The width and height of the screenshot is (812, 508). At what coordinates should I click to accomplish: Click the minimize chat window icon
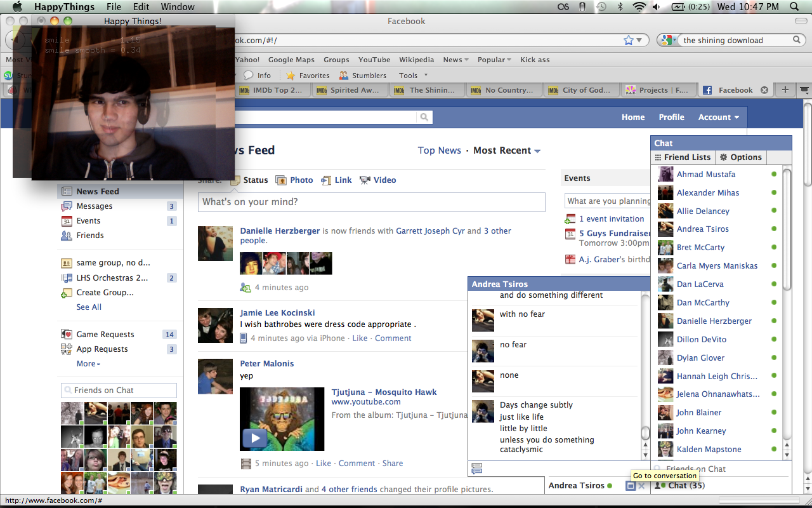click(631, 486)
